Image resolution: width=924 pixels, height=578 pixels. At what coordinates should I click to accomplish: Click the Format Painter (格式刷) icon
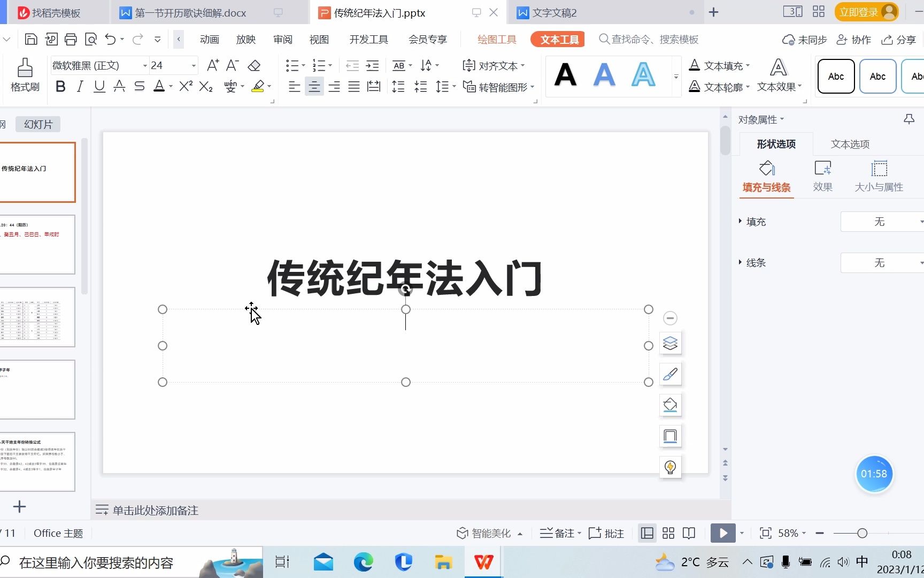25,75
